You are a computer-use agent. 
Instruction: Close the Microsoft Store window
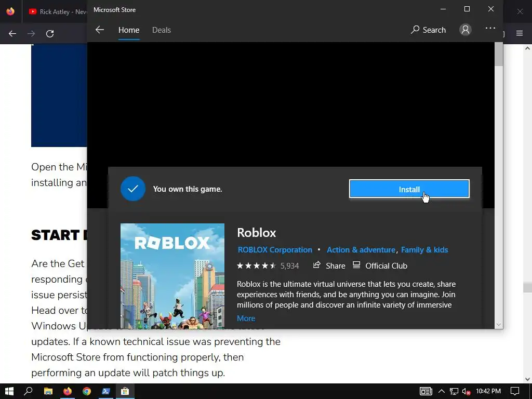[x=490, y=9]
